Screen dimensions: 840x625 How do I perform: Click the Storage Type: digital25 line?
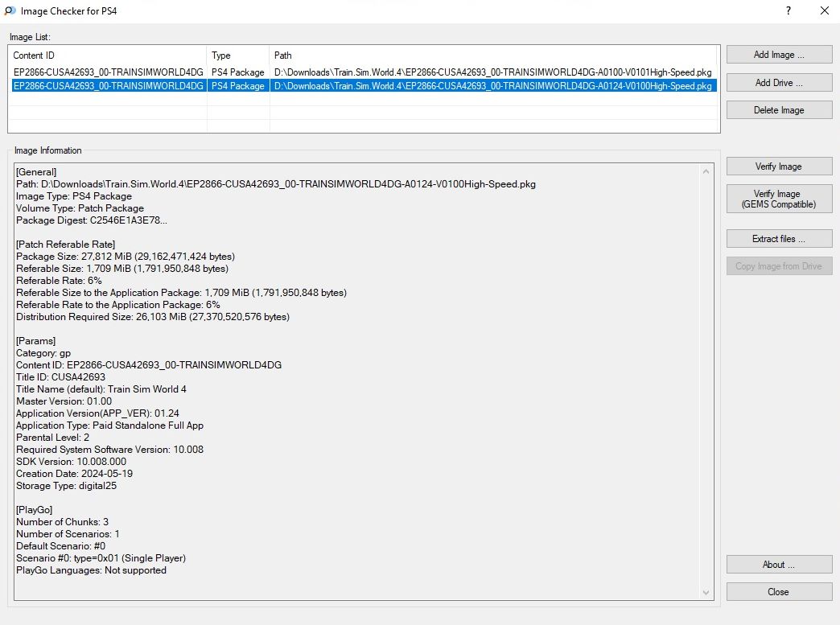(x=67, y=486)
